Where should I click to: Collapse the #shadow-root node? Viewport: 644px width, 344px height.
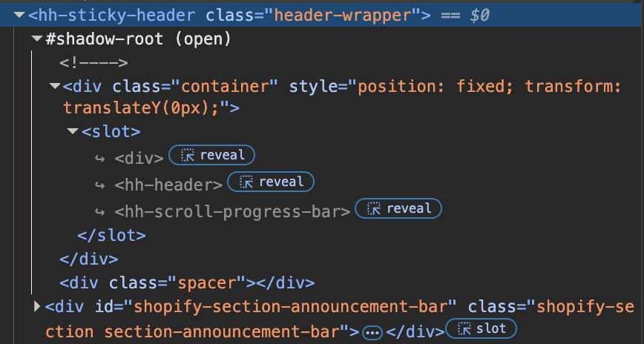click(36, 39)
